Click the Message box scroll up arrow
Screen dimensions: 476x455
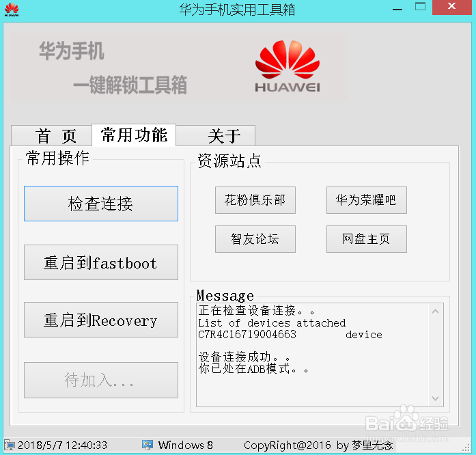435,312
